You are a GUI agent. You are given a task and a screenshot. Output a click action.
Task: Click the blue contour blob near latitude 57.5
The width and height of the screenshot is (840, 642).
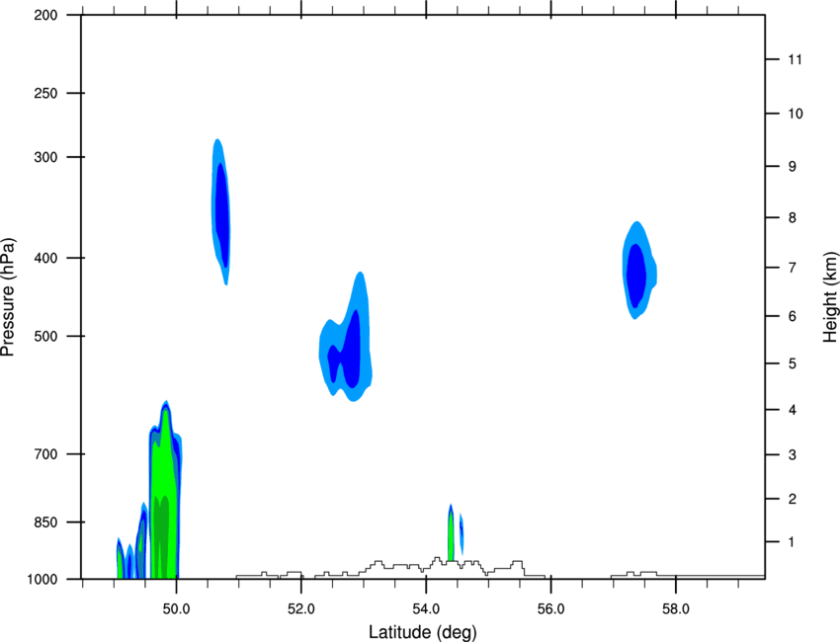tap(637, 272)
